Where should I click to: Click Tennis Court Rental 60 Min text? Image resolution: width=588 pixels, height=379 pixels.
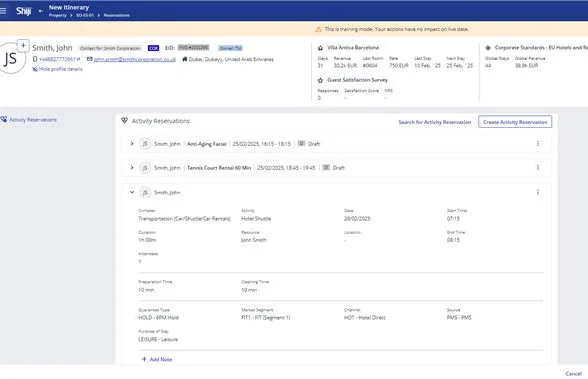coord(219,168)
